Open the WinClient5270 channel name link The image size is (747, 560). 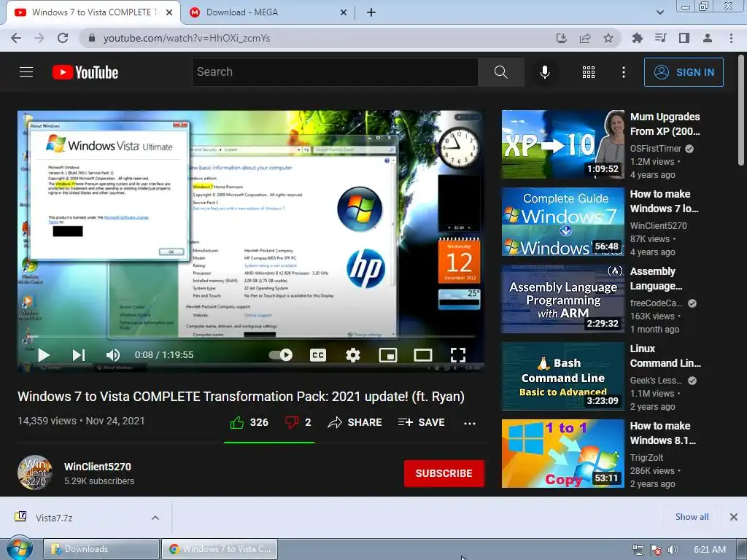click(x=98, y=467)
